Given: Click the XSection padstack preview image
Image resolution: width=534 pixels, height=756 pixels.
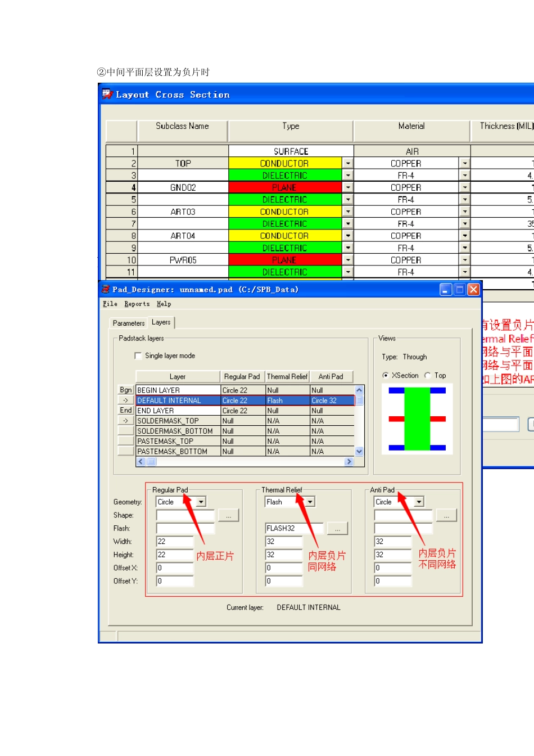Looking at the screenshot, I should click(x=417, y=419).
